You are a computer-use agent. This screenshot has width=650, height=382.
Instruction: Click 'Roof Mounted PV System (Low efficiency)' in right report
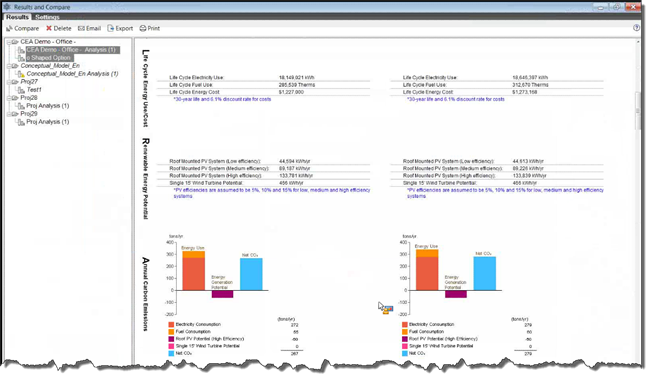click(x=449, y=161)
